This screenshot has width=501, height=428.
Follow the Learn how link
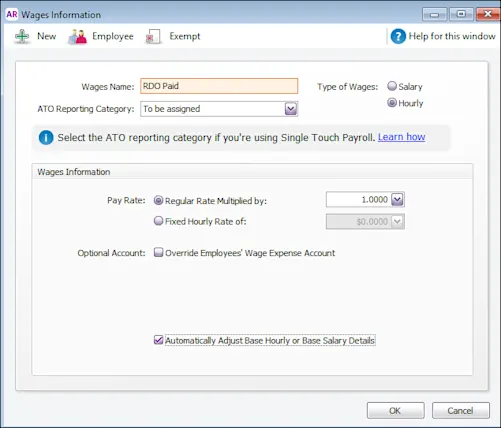(401, 137)
